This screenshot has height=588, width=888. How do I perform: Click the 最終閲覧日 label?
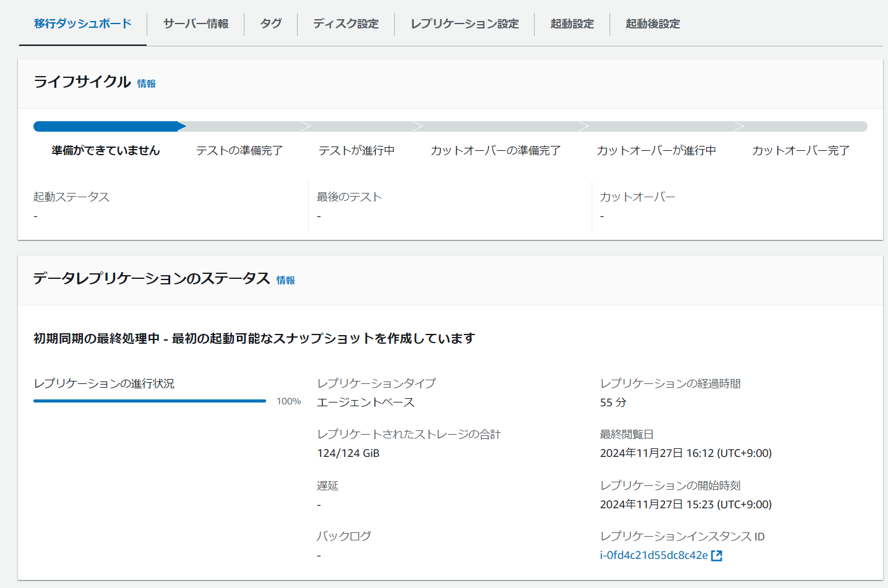[627, 434]
